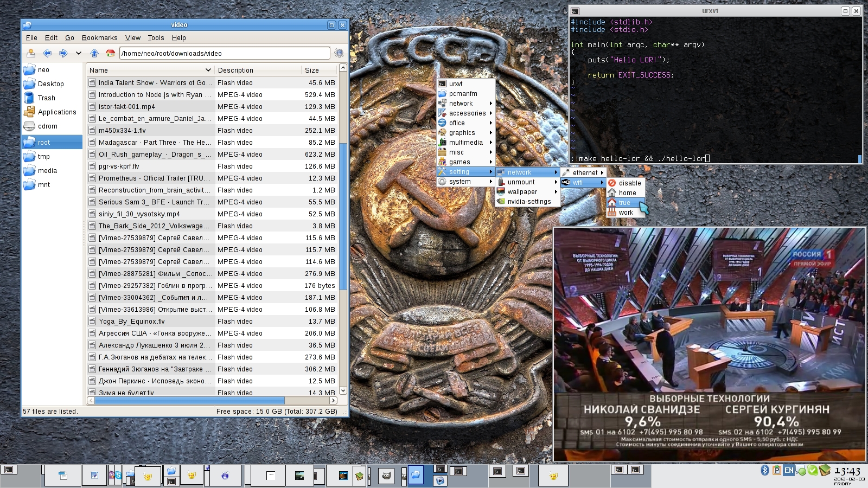This screenshot has height=488, width=868.
Task: Open the File menu
Action: pyautogui.click(x=31, y=38)
